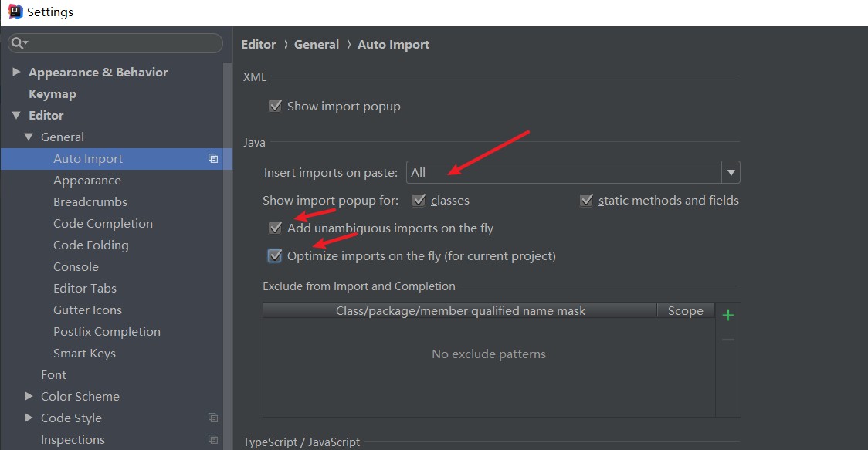Uncheck Optimize imports on the fly

275,255
